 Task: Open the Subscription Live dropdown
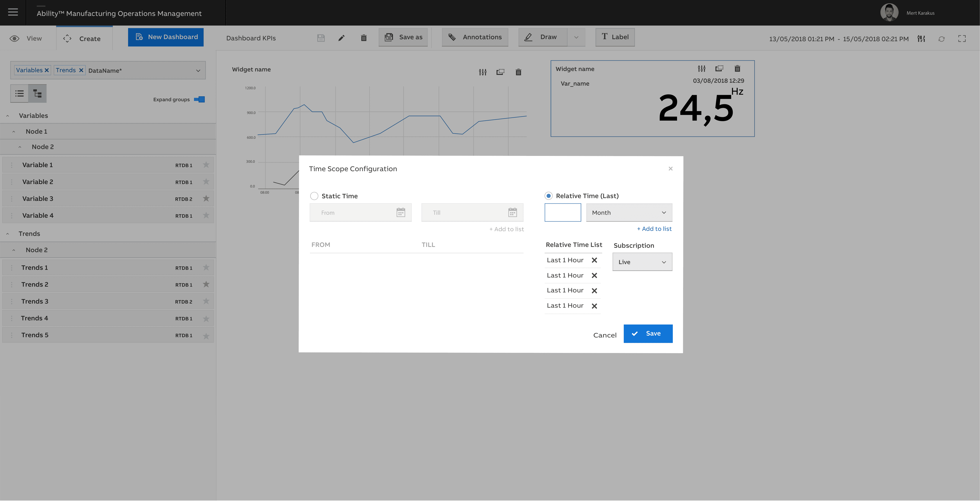point(642,262)
